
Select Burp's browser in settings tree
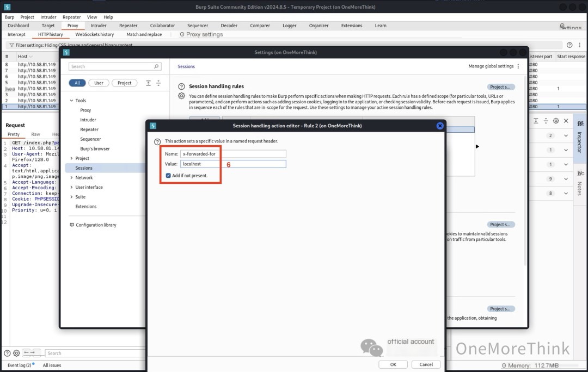click(x=95, y=148)
